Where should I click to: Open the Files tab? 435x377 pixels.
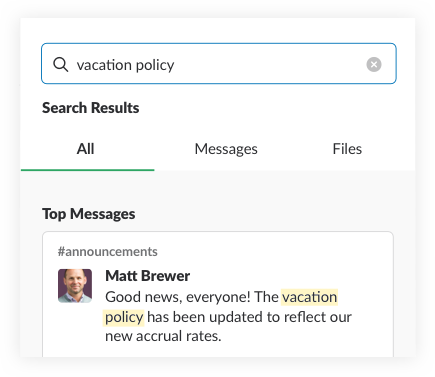[347, 149]
